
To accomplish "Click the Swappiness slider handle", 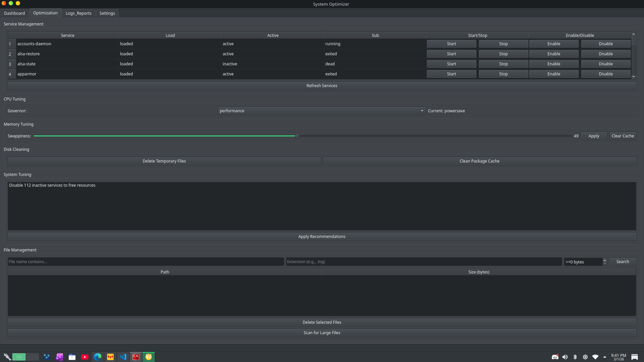I will [x=297, y=136].
